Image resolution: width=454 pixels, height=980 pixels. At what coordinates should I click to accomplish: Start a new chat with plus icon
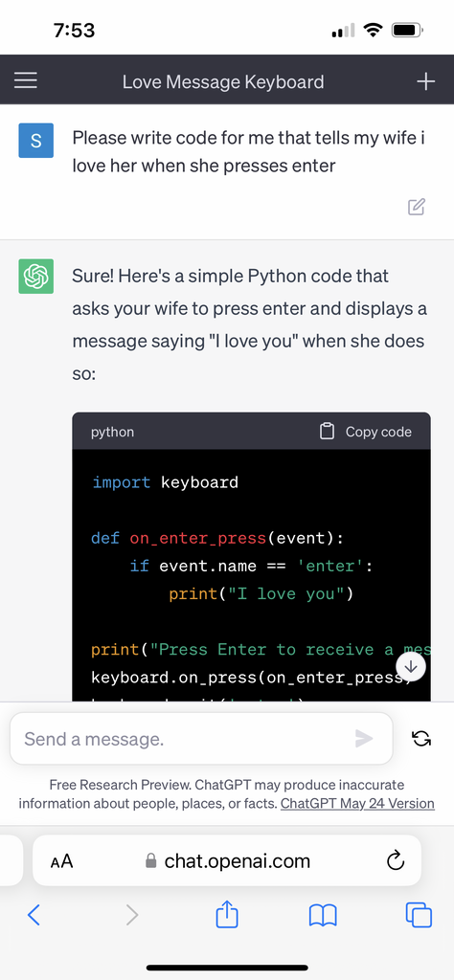(x=426, y=81)
